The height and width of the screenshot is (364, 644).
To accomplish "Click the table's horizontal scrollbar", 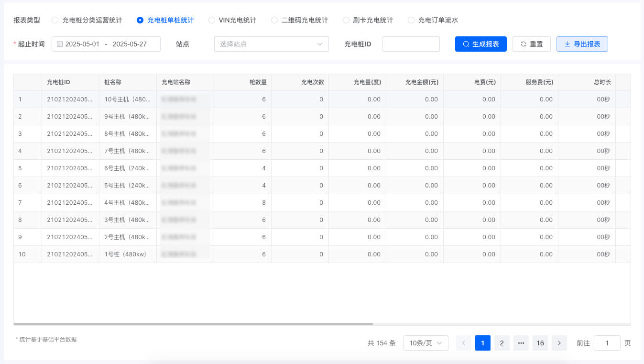I will pyautogui.click(x=193, y=324).
